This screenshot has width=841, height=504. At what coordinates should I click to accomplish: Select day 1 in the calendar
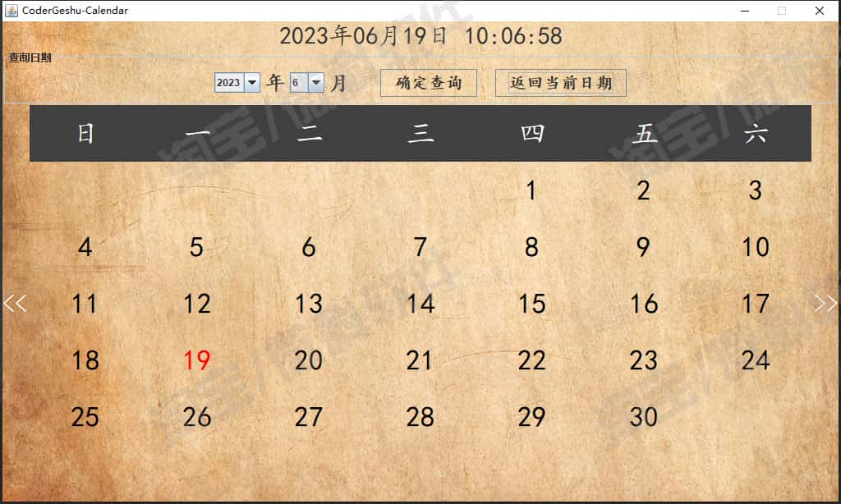tap(531, 191)
